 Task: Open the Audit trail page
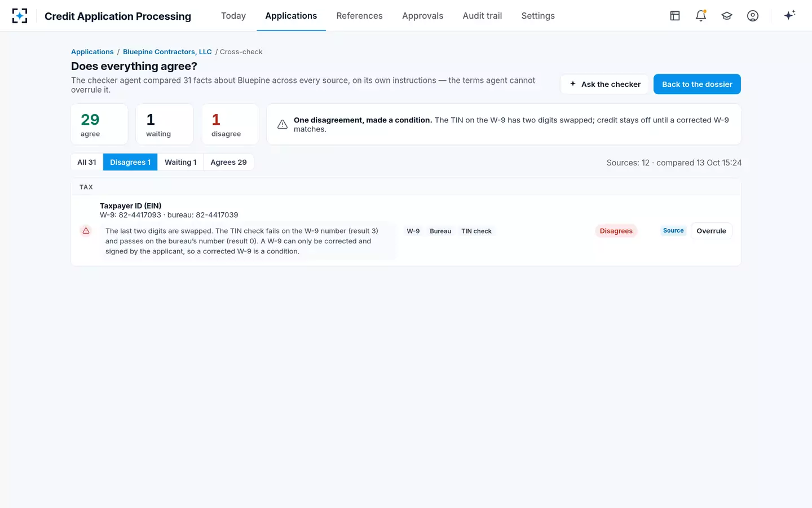pos(482,16)
